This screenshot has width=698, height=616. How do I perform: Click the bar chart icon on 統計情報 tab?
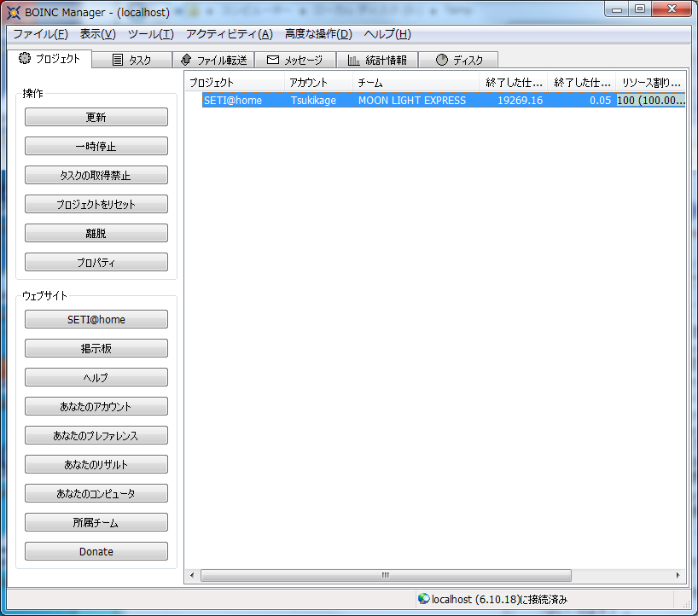tap(353, 60)
